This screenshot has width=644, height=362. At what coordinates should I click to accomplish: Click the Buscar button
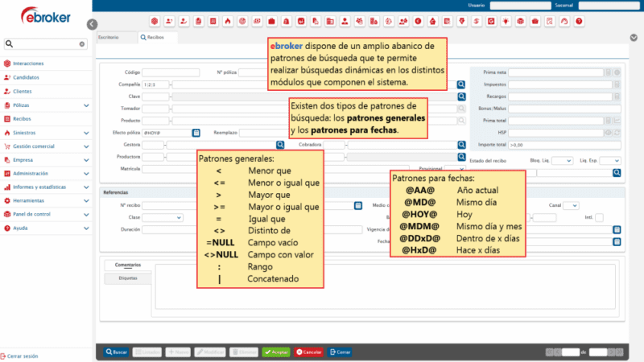click(116, 352)
